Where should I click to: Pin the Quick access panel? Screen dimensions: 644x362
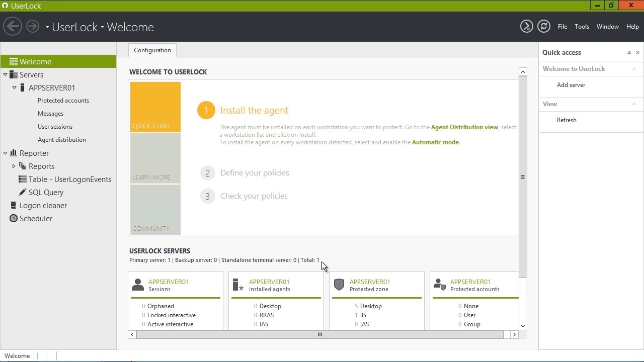pos(629,53)
